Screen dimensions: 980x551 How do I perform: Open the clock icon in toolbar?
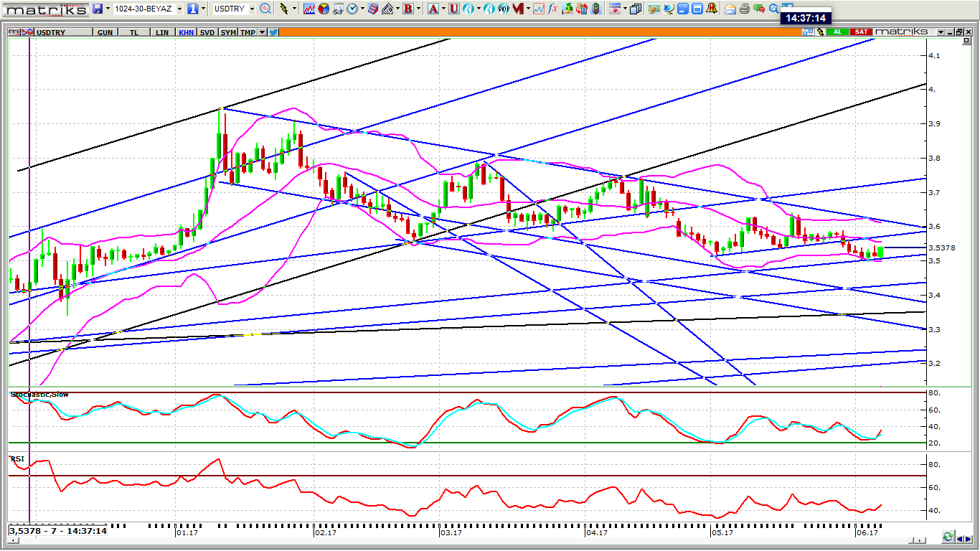click(x=352, y=9)
